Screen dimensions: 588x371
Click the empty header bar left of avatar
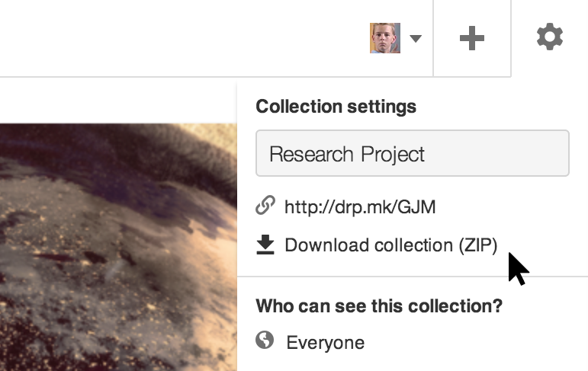point(184,38)
